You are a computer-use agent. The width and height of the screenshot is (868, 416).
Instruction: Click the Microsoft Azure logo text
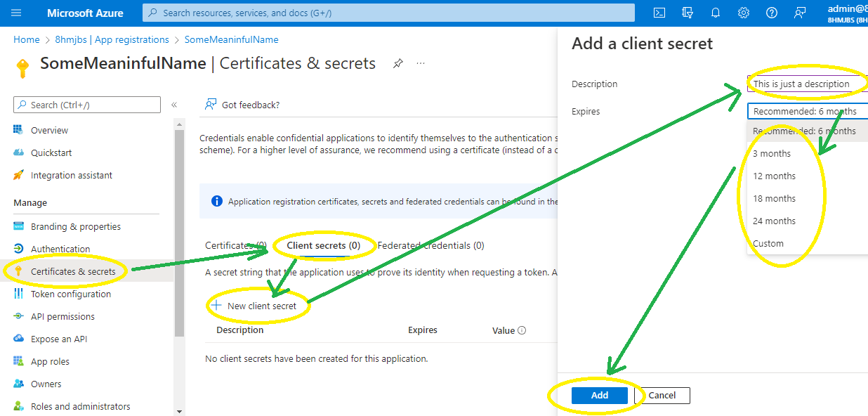pyautogui.click(x=85, y=13)
